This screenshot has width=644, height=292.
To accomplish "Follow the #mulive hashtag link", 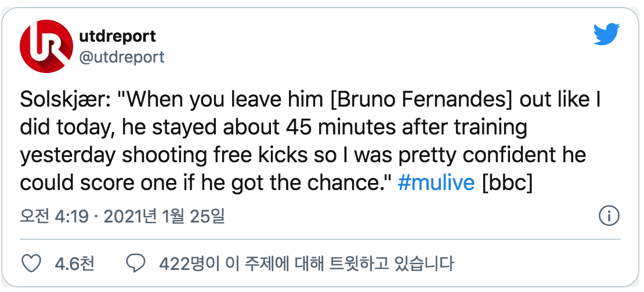I will point(437,183).
